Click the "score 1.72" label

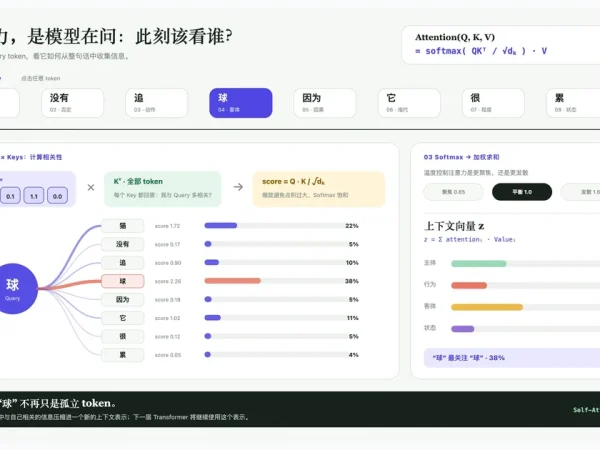[167, 226]
